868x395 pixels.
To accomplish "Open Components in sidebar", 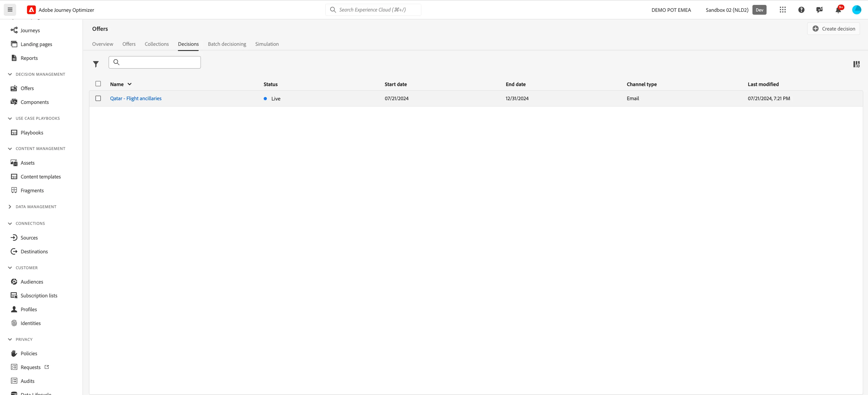I will [x=34, y=102].
